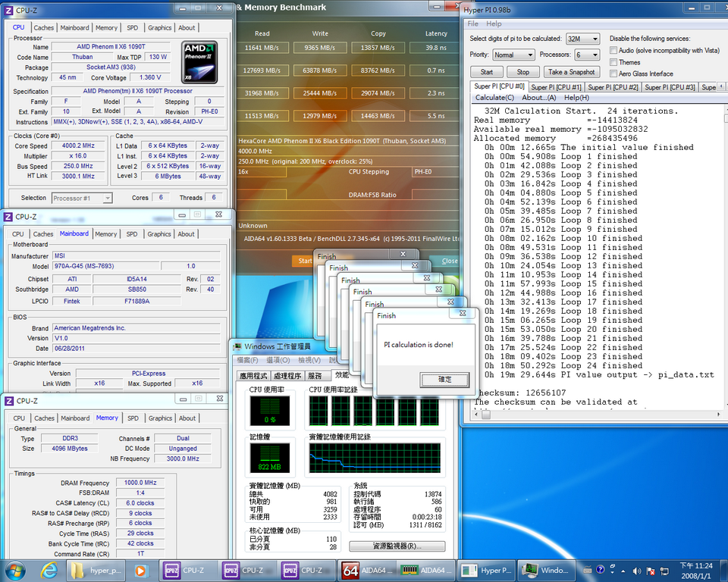Click the Close button in AIDA64 benchmark
Screen dimensions: 728x582
coord(448,261)
